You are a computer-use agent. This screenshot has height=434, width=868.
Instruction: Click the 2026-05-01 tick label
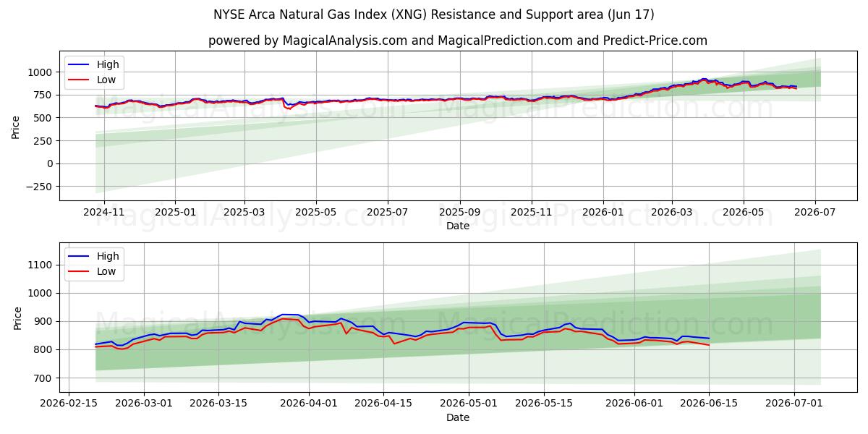(468, 404)
